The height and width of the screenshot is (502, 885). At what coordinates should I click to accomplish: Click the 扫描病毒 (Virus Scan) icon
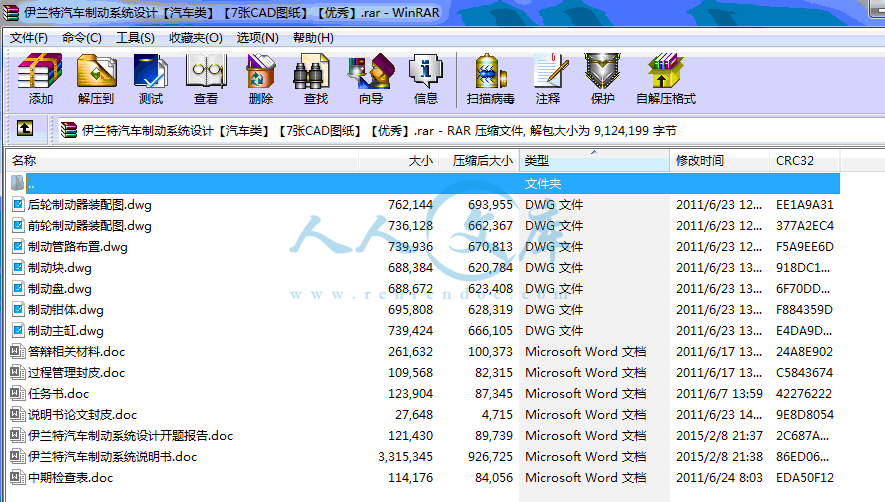click(x=490, y=71)
